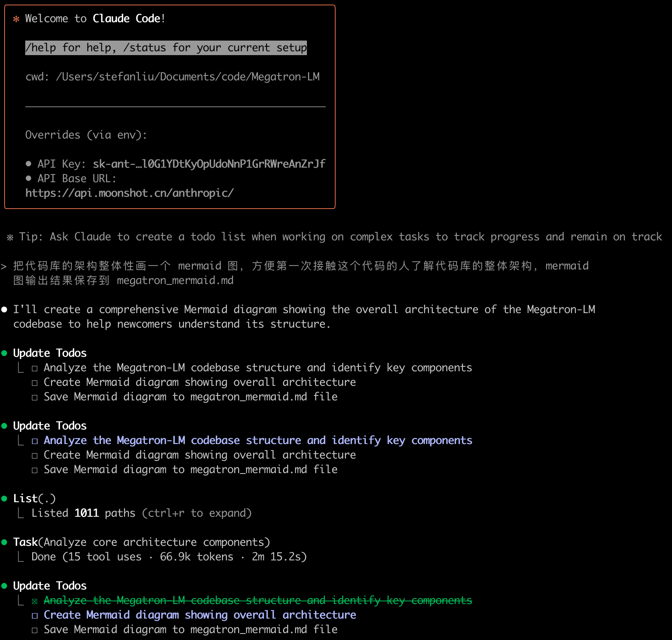Toggle second-list checkbox for Create Mermaid diagram

[x=35, y=456]
